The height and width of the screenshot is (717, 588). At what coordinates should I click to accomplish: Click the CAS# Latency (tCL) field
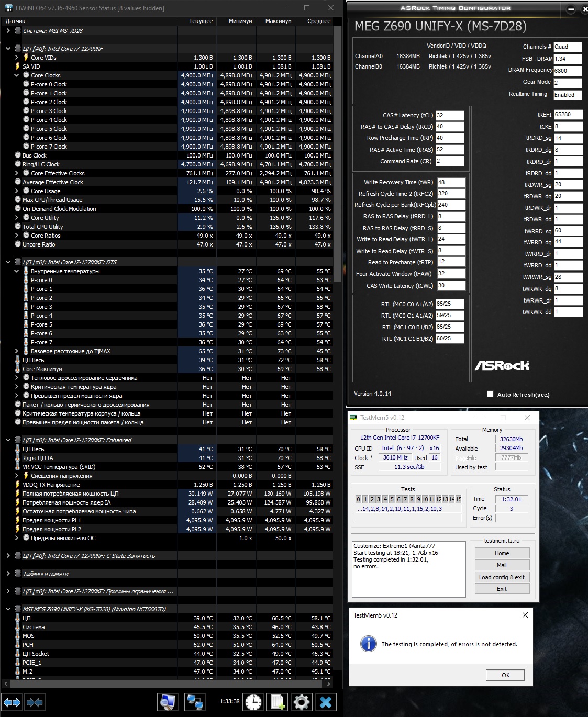tap(450, 115)
